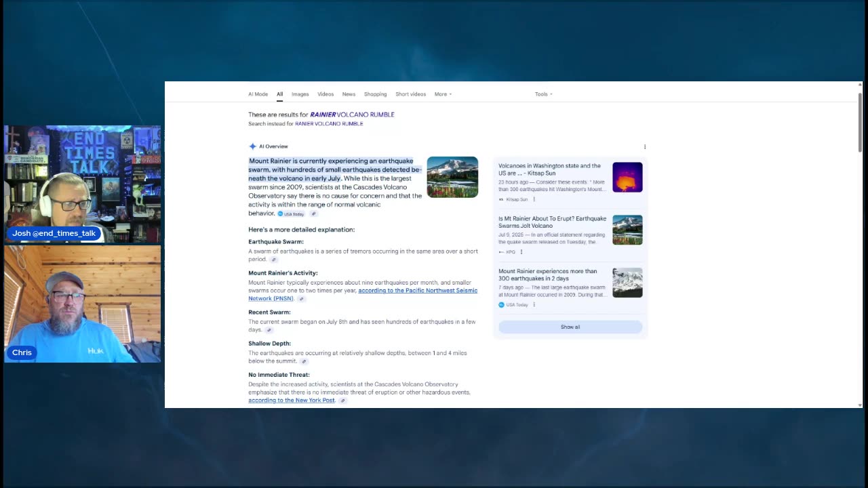Click the Show all sources button
The width and height of the screenshot is (868, 488).
click(x=570, y=327)
